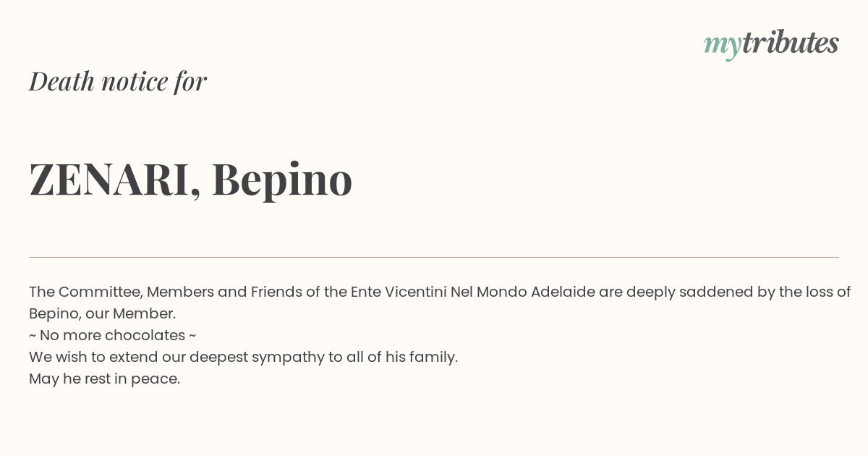This screenshot has width=868, height=456.
Task: Select the 'Death notice for' heading
Action: (x=118, y=81)
